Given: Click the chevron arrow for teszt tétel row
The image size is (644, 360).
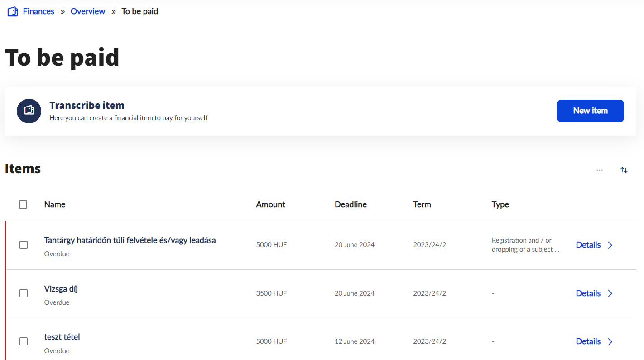Looking at the screenshot, I should 610,342.
